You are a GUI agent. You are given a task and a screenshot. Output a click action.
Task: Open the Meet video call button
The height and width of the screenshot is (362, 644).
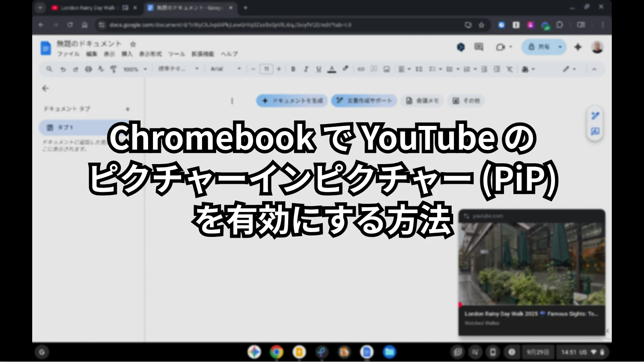pos(504,47)
